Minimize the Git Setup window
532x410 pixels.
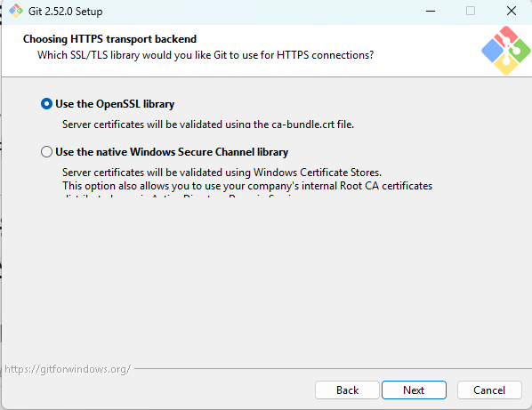[x=431, y=11]
